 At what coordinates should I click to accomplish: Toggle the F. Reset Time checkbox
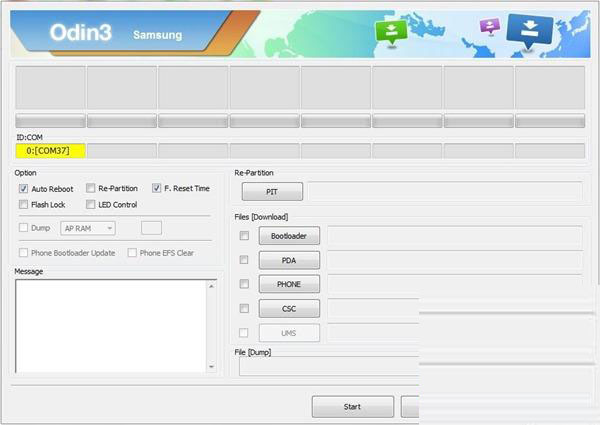[157, 188]
